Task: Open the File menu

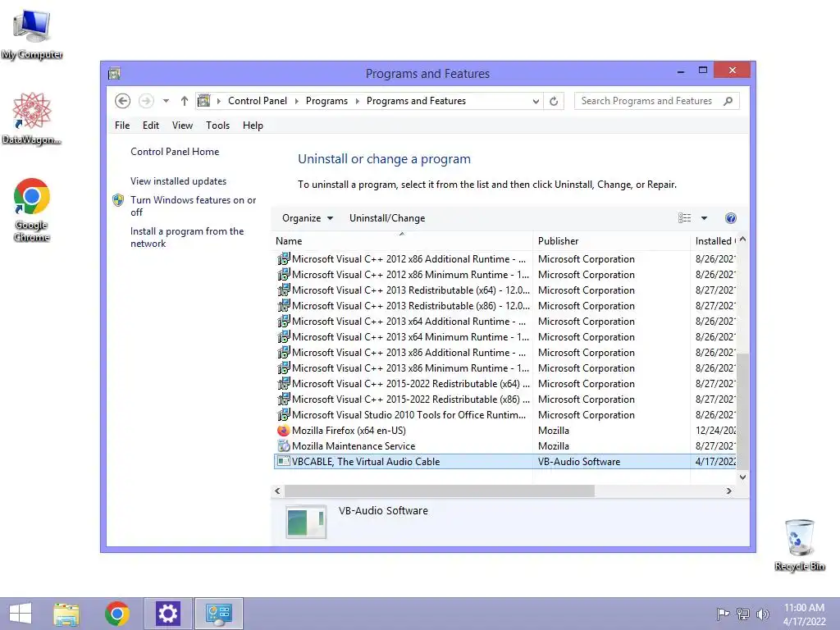Action: 122,126
